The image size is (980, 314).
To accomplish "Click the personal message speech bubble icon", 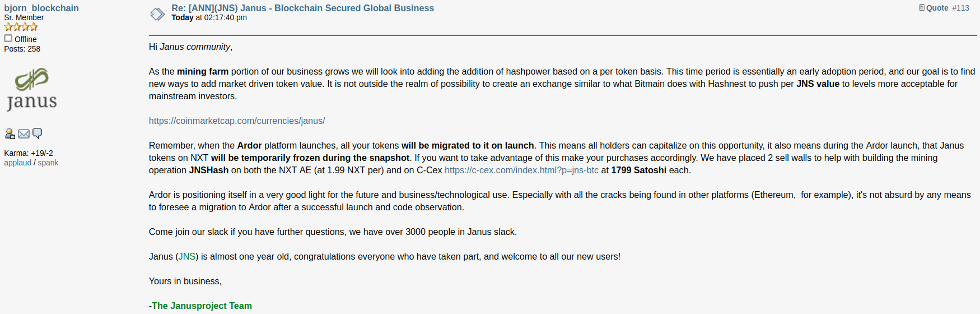I will point(38,133).
